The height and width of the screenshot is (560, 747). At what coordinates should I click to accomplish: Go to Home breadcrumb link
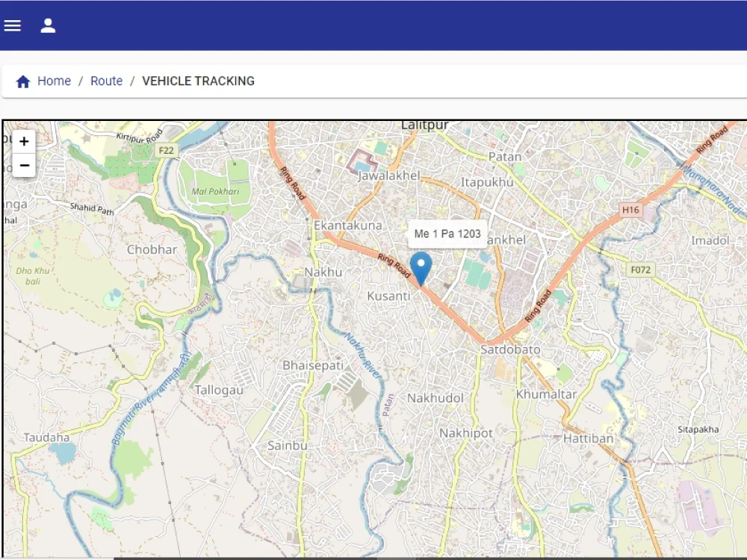click(55, 81)
